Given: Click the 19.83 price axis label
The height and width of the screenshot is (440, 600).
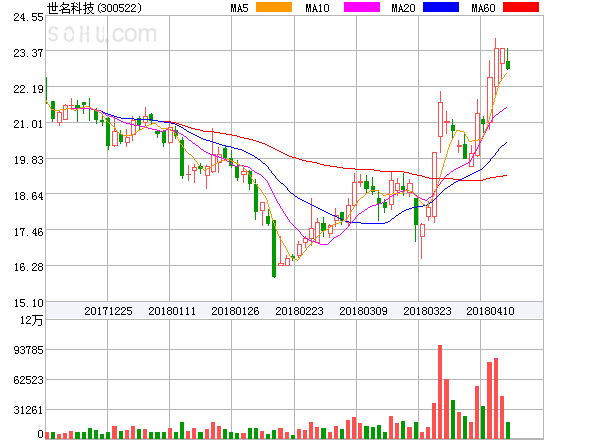Looking at the screenshot, I should point(28,160).
